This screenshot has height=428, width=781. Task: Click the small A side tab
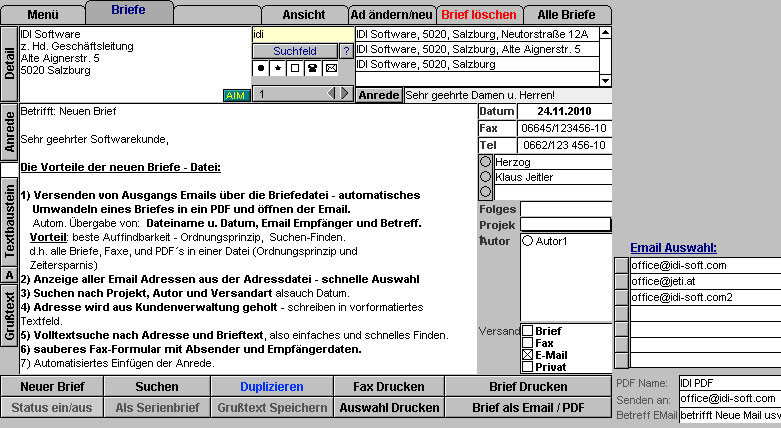(9, 275)
